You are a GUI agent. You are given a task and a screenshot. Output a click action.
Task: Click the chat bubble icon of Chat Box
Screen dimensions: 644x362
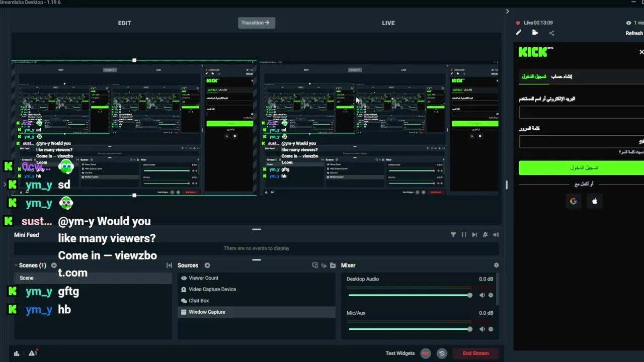pos(184,301)
